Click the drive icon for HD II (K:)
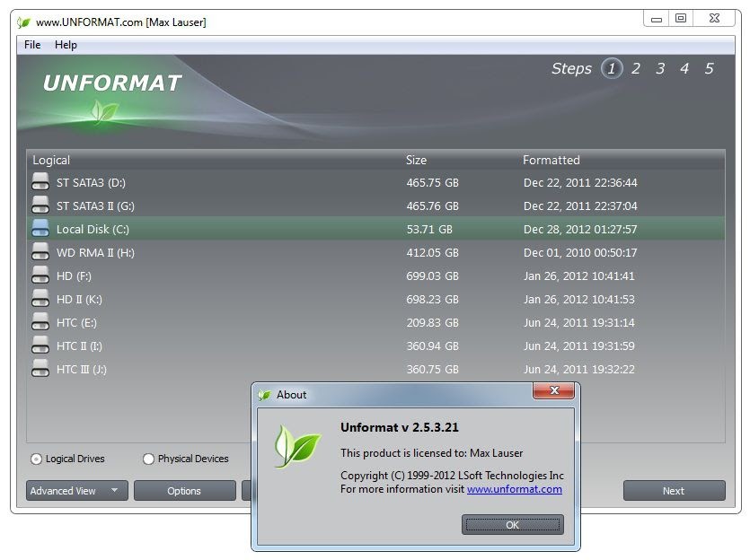 40,299
